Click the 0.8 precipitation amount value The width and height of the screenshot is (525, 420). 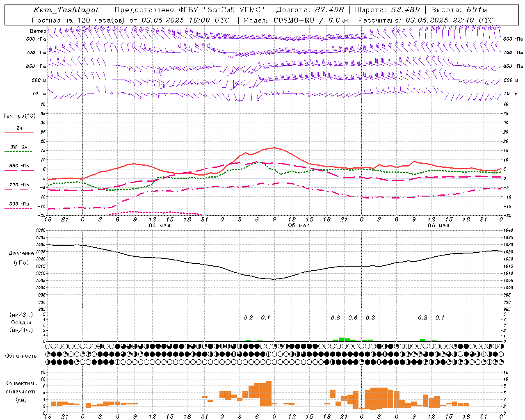(336, 317)
